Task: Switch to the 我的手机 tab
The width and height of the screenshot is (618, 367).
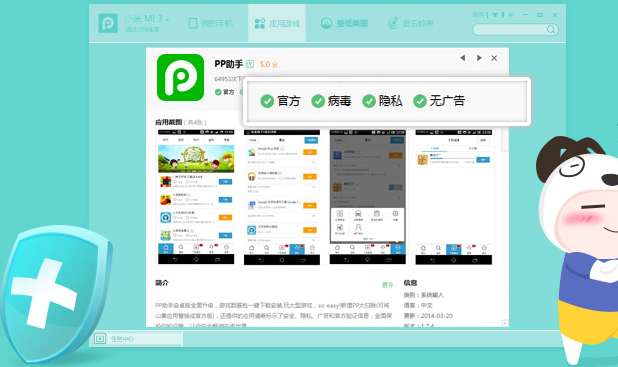Action: [210, 23]
